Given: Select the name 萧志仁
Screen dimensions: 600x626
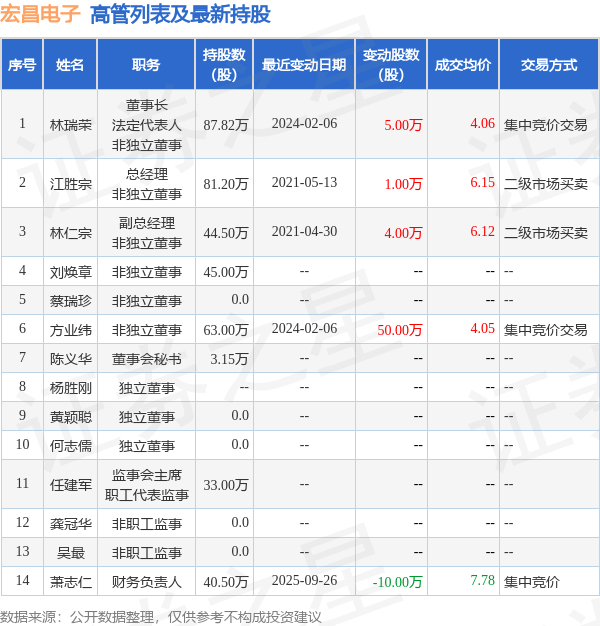Looking at the screenshot, I should [71, 582].
